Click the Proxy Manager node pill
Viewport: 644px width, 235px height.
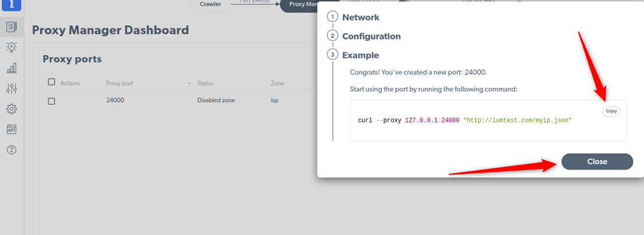coord(300,5)
